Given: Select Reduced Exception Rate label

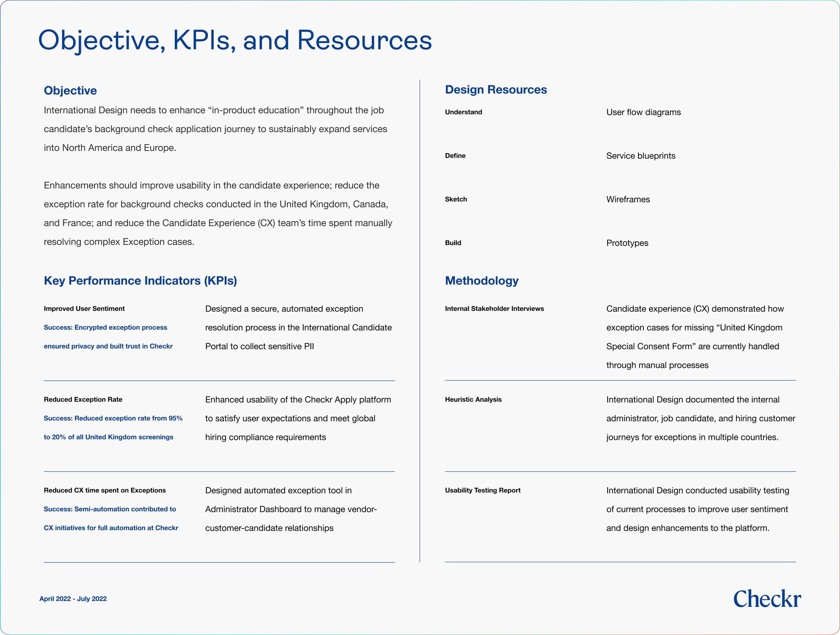Looking at the screenshot, I should (x=83, y=399).
